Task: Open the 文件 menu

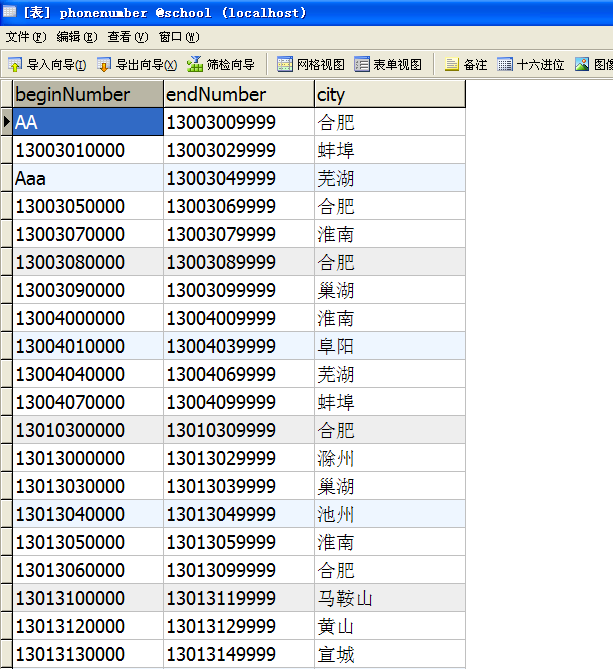Action: 26,37
